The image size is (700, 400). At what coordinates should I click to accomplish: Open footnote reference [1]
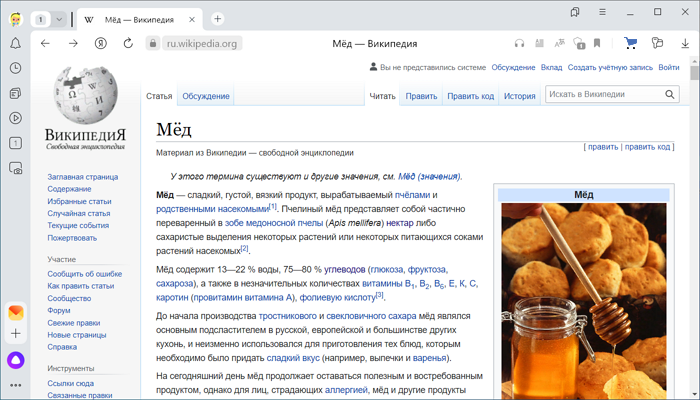coord(273,207)
